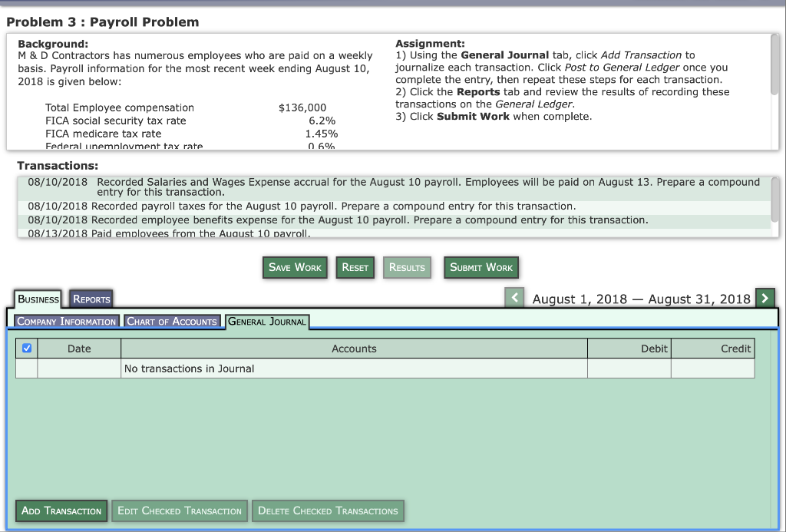Open the Chart of Accounts tab
The height and width of the screenshot is (532, 786).
[x=173, y=321]
